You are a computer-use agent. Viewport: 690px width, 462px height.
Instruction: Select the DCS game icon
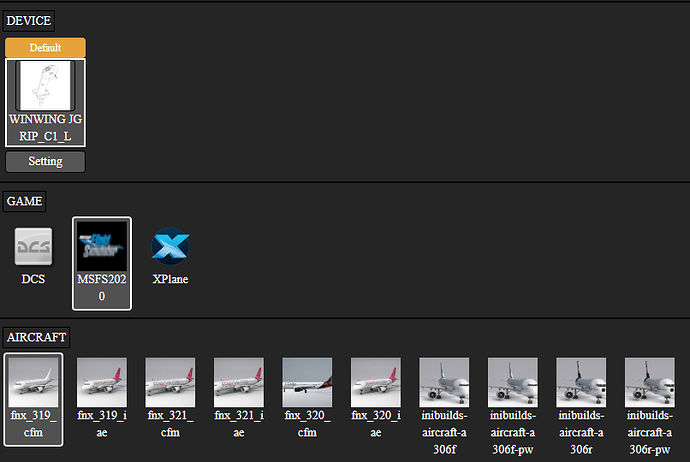click(33, 246)
